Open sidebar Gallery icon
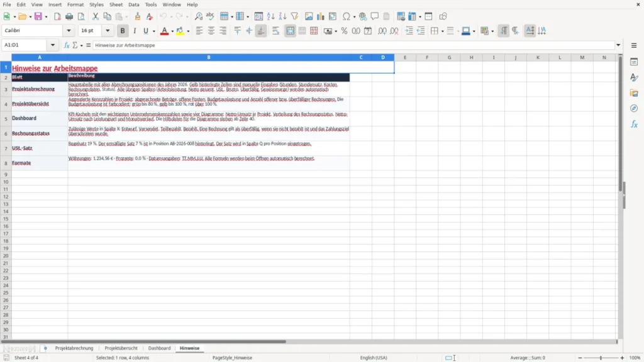Screen dimensions: 644x362 (634, 93)
